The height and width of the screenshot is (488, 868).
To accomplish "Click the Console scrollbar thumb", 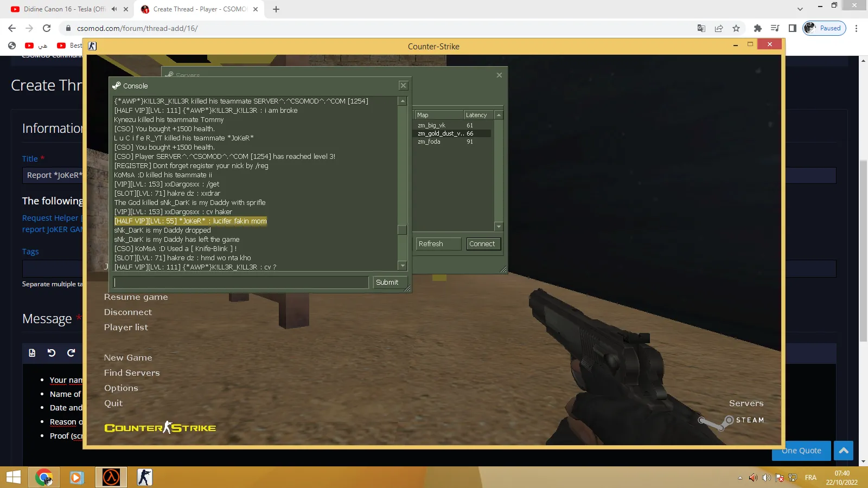I will [x=403, y=230].
